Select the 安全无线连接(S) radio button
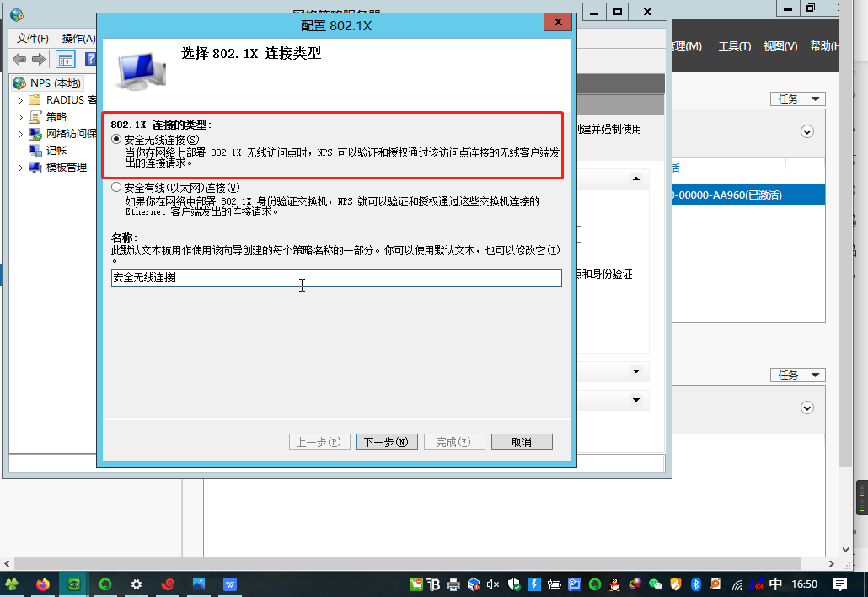 coord(116,140)
